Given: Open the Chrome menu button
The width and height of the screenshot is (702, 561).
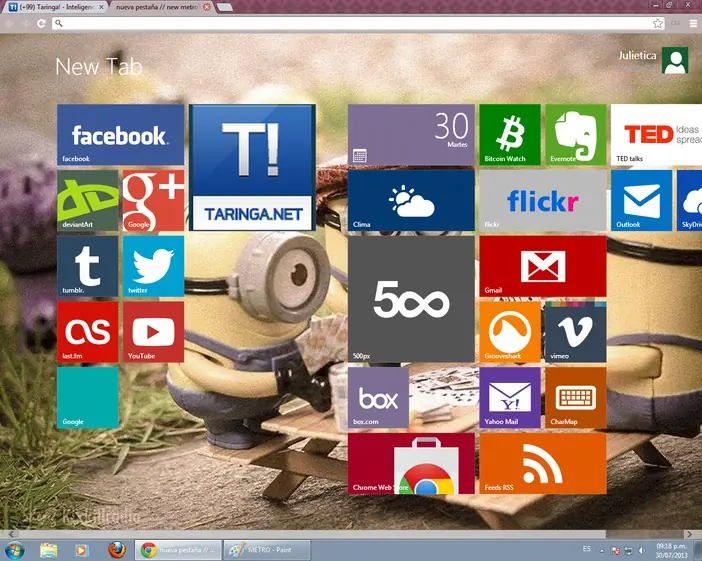Looking at the screenshot, I should 693,23.
